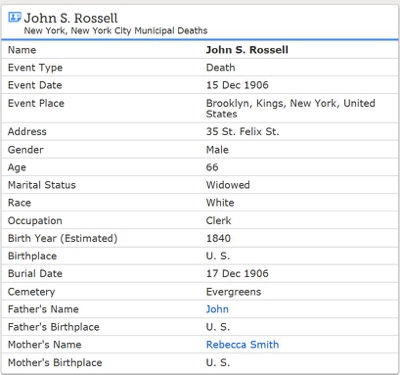400x375 pixels.
Task: Click the Occupation value Clerk
Action: tap(218, 220)
